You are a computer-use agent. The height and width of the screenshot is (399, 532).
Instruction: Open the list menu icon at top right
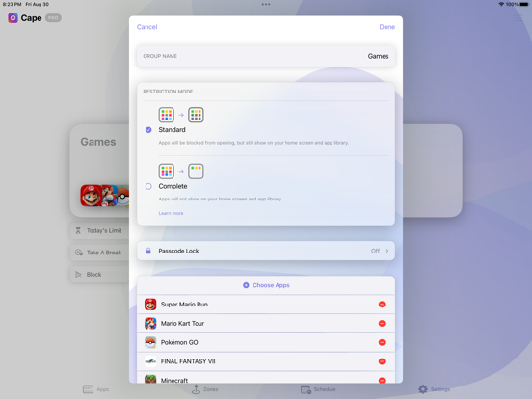(519, 18)
